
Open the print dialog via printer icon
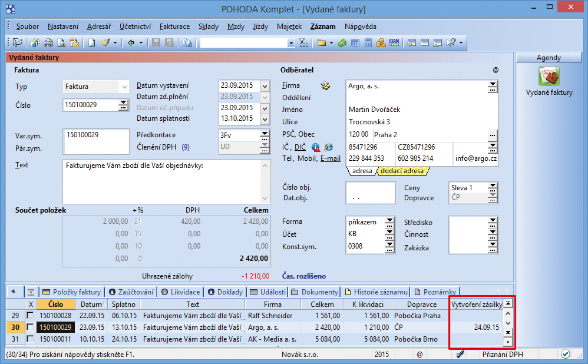48,43
